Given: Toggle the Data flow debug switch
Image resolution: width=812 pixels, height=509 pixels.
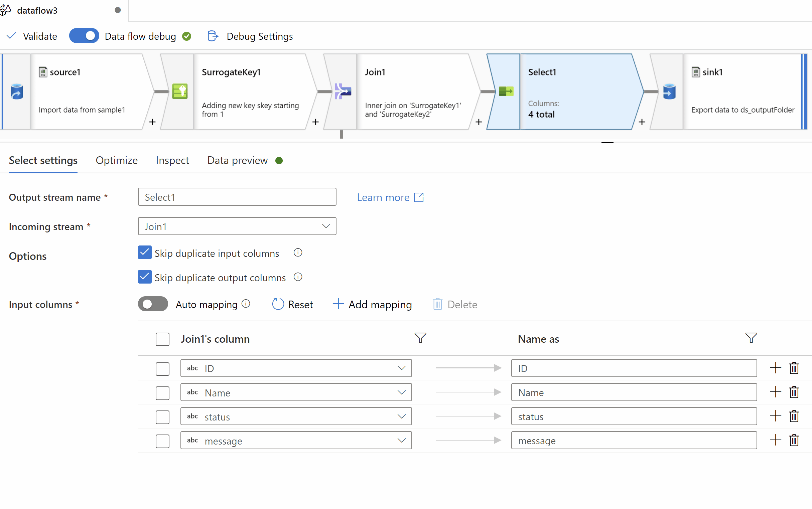Looking at the screenshot, I should pos(83,36).
